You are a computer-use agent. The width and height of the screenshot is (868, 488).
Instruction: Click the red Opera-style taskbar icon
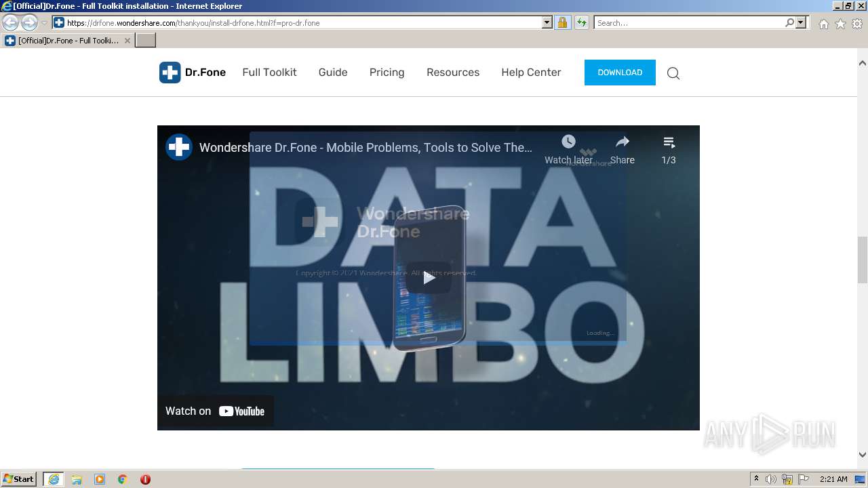tap(145, 479)
